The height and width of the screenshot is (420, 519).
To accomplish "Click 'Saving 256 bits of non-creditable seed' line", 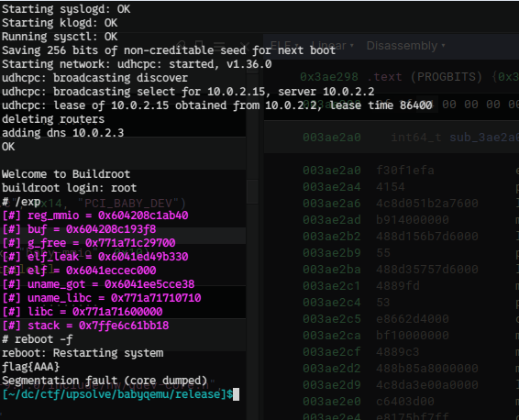I will pyautogui.click(x=169, y=50).
